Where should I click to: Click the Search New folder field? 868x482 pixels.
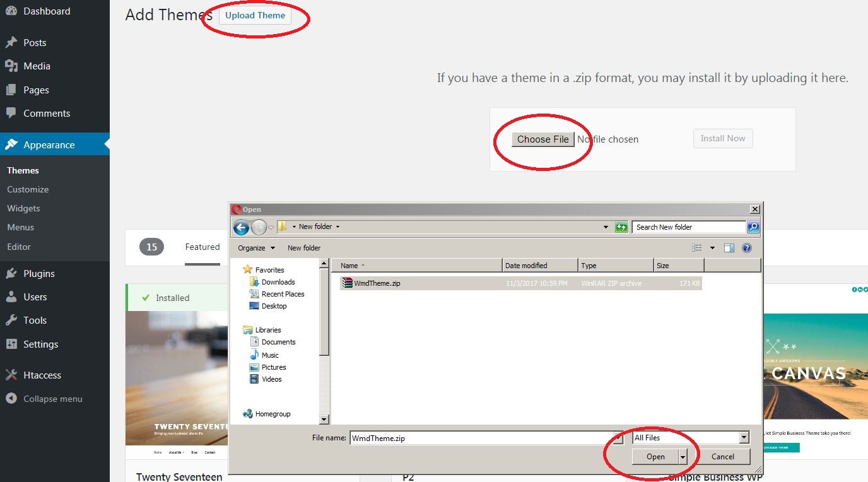pyautogui.click(x=689, y=227)
